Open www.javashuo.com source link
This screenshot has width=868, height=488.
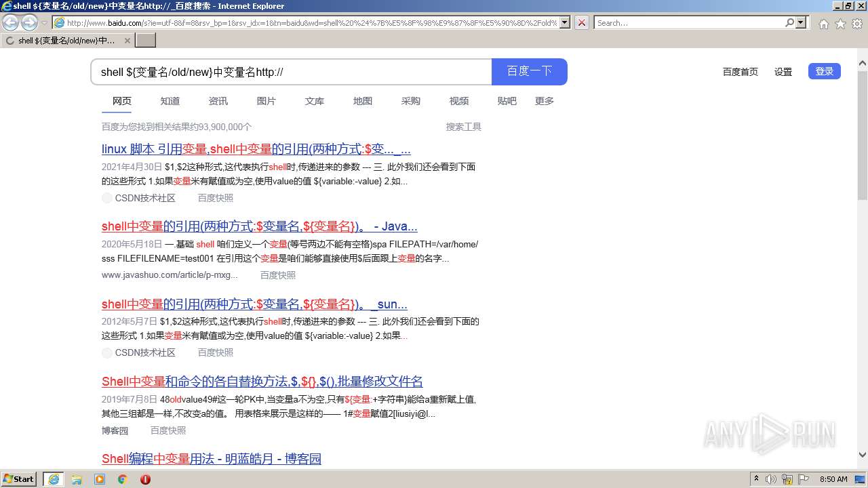pyautogui.click(x=170, y=275)
